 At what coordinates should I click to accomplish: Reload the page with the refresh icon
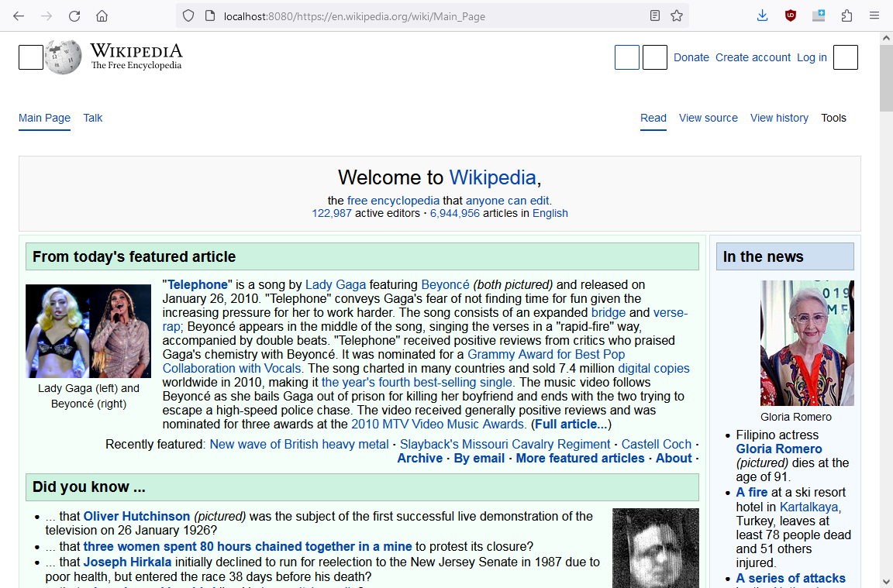coord(74,16)
